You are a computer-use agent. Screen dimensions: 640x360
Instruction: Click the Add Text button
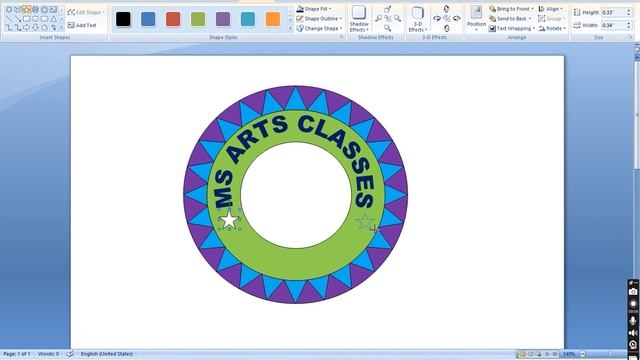[82, 25]
